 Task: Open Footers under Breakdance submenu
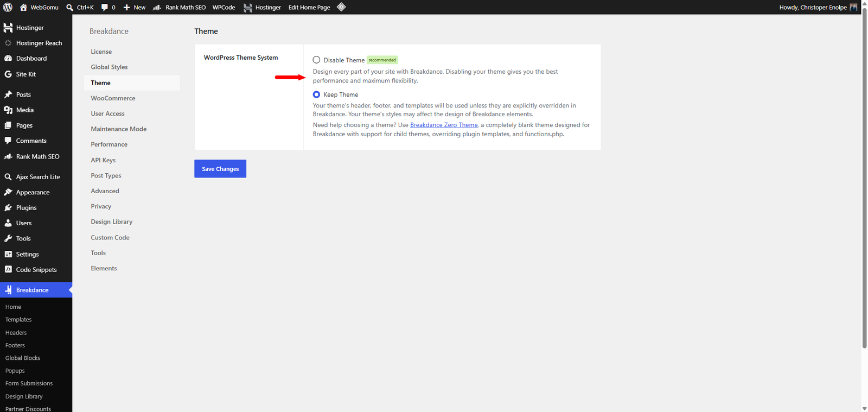click(x=15, y=345)
